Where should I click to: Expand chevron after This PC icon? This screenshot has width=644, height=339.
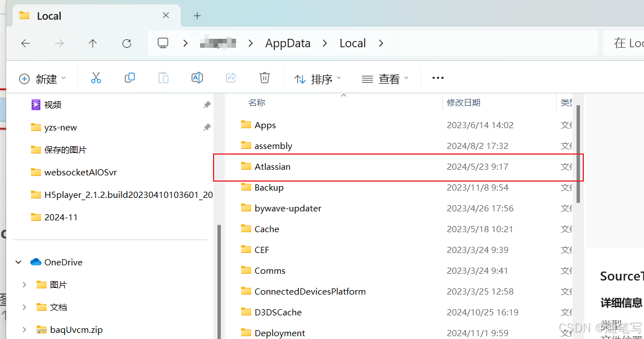pyautogui.click(x=185, y=43)
